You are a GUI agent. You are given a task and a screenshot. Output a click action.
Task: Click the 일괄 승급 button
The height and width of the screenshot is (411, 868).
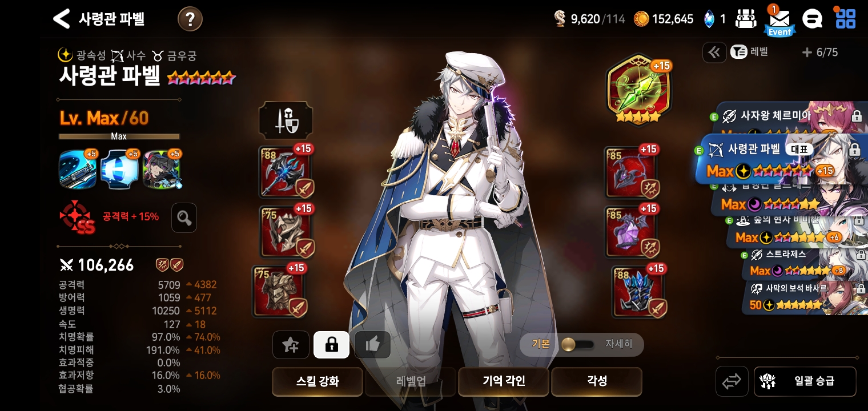pyautogui.click(x=805, y=381)
